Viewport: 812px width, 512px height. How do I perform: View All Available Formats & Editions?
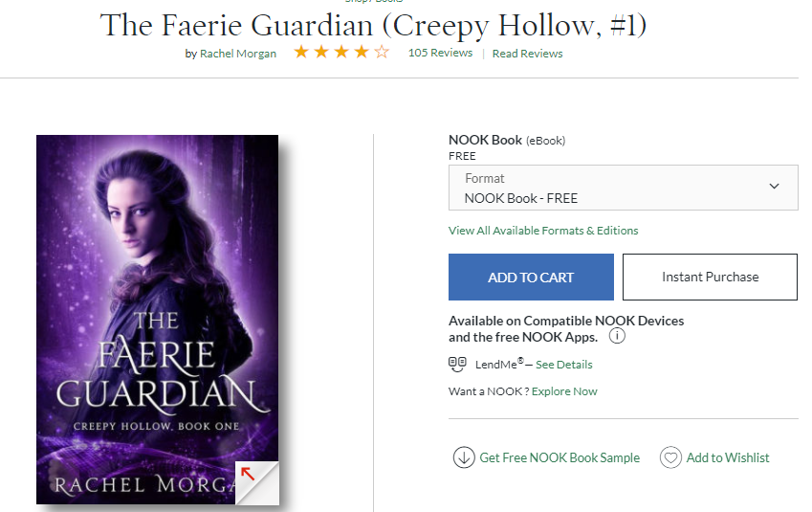click(543, 231)
